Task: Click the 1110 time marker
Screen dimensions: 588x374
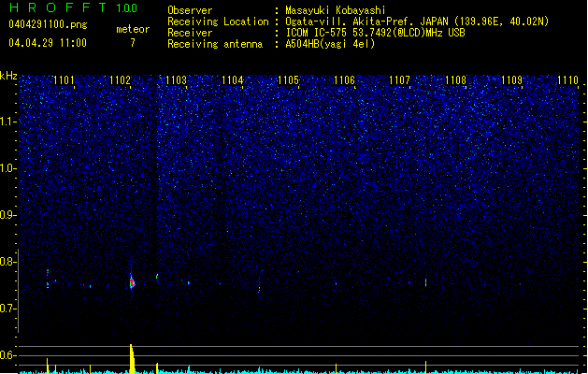Action: pyautogui.click(x=567, y=80)
